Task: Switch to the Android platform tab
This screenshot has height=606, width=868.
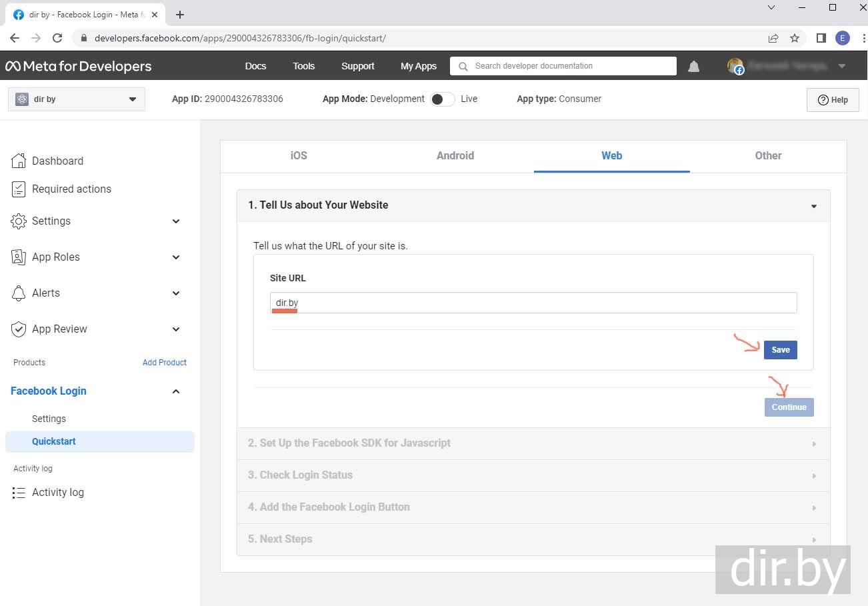Action: (455, 156)
